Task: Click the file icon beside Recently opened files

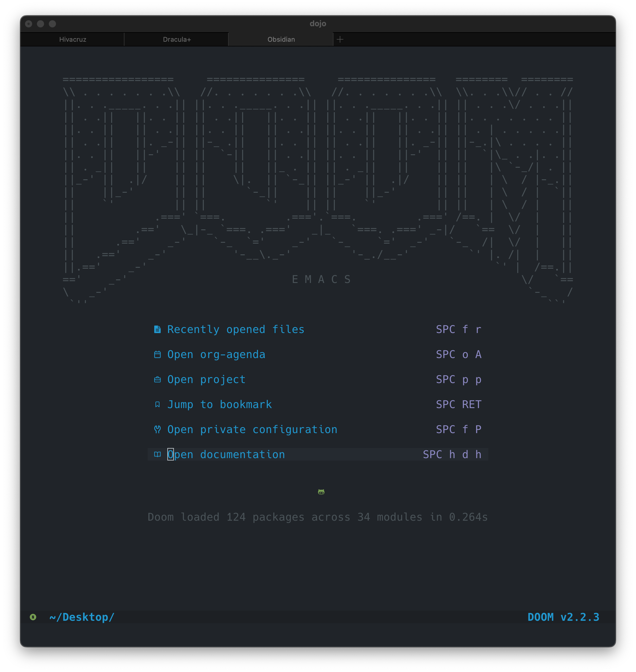Action: (x=157, y=329)
